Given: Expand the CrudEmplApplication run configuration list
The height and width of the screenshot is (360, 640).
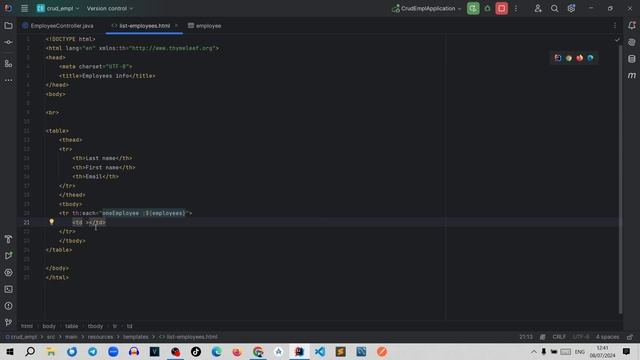Looking at the screenshot, I should (427, 9).
